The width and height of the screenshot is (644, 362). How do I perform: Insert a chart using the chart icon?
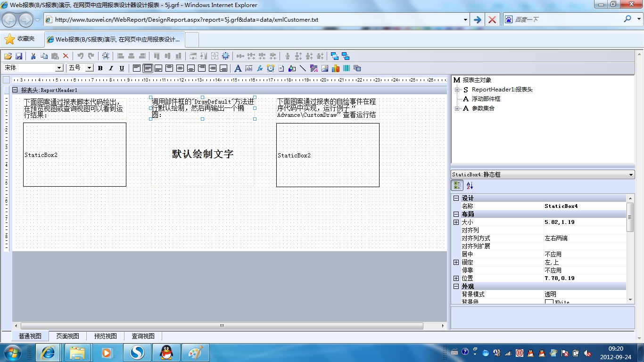coord(336,68)
